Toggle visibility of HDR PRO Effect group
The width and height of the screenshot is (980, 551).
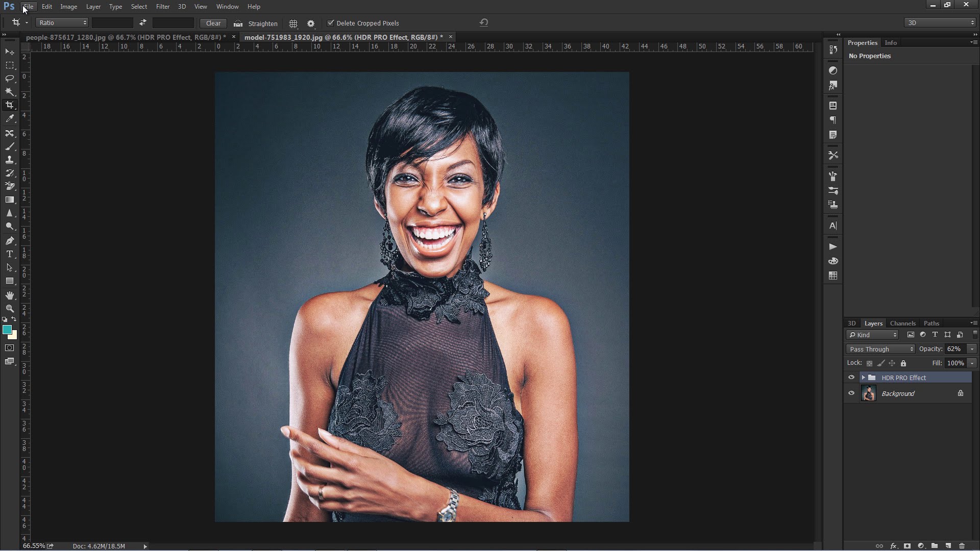click(x=851, y=377)
